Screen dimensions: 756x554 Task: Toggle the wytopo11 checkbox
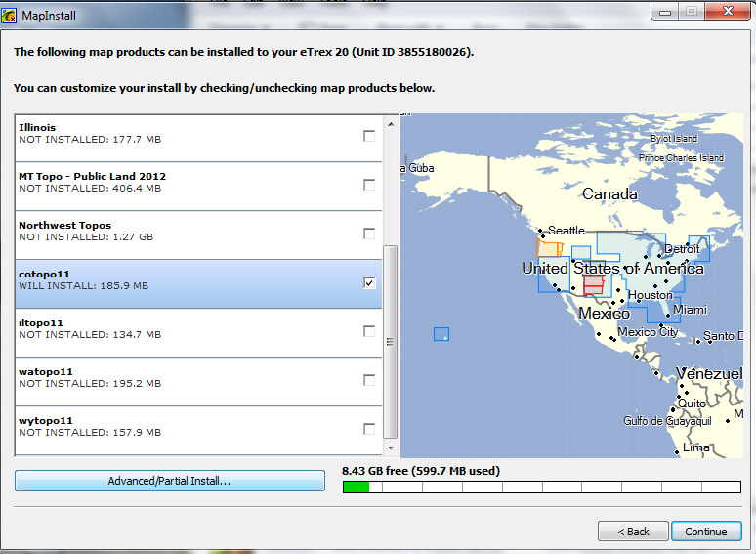(x=369, y=429)
